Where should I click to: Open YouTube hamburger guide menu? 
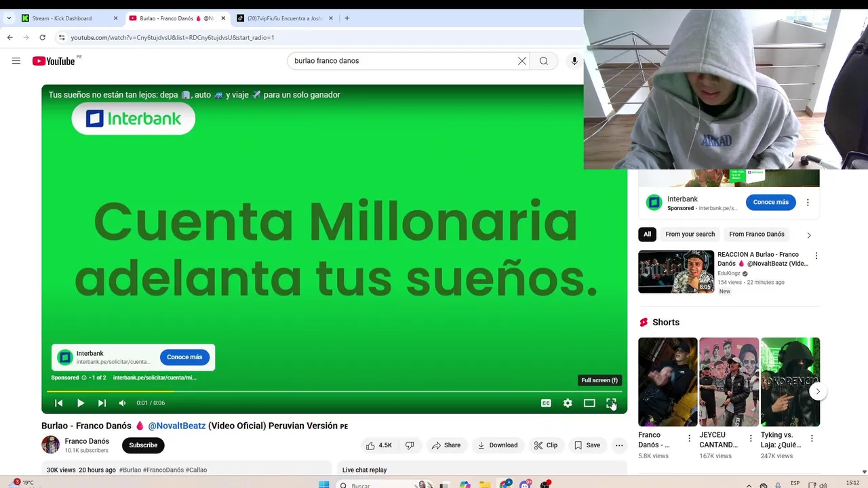16,61
